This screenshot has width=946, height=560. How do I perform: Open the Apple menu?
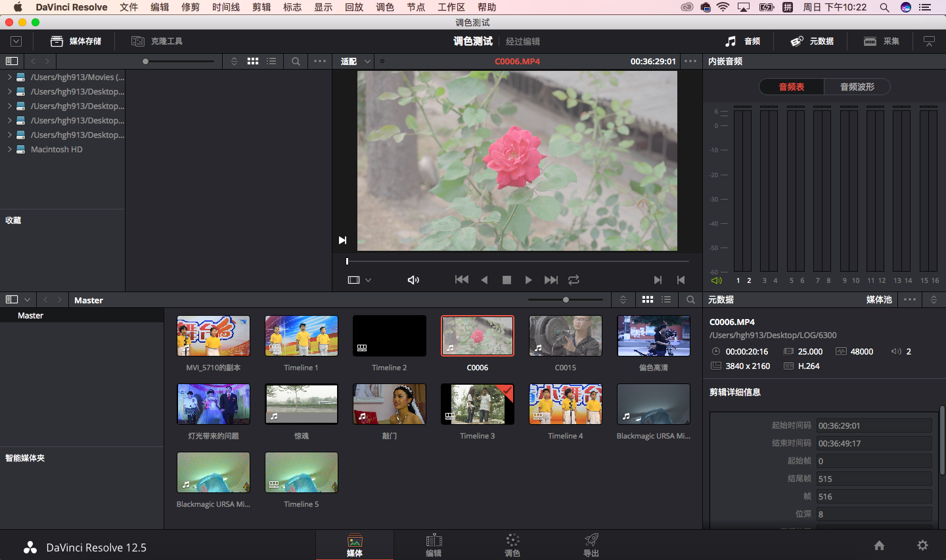coord(18,7)
